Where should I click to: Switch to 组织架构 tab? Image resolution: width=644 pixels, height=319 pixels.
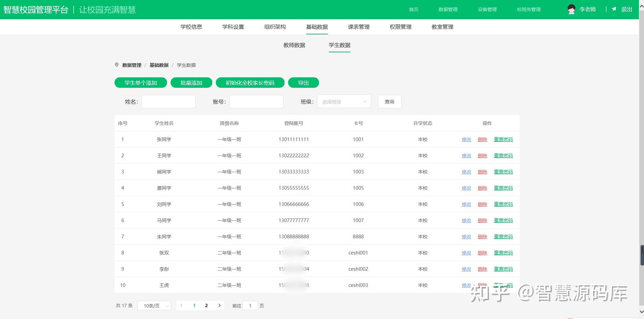(275, 27)
